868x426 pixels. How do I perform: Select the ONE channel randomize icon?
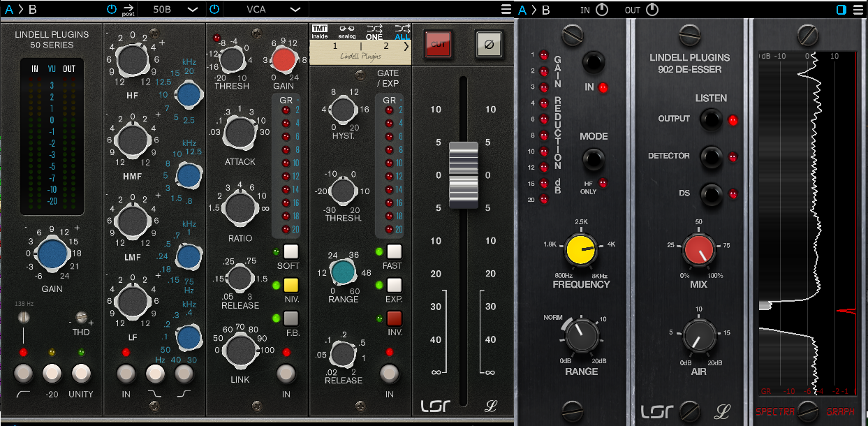tap(374, 31)
